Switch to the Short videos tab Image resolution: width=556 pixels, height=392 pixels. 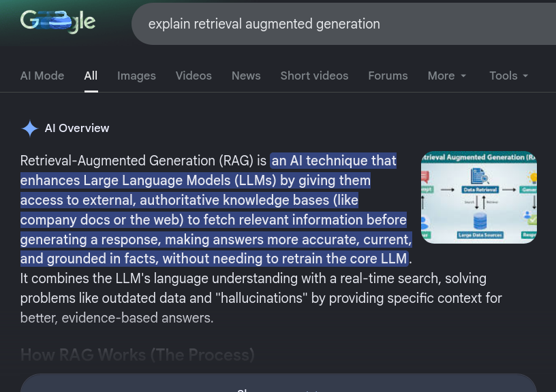tap(314, 76)
